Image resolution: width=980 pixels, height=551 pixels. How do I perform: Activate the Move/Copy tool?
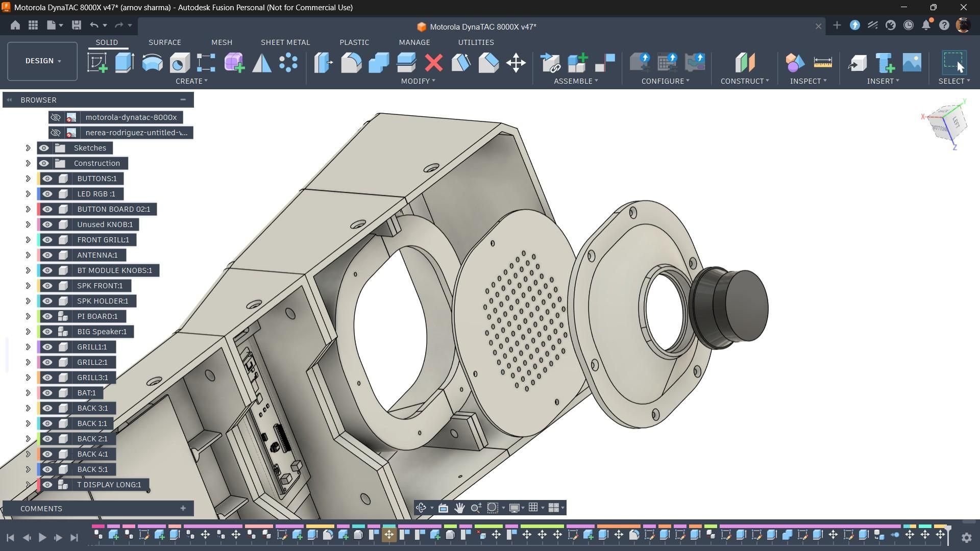(516, 63)
